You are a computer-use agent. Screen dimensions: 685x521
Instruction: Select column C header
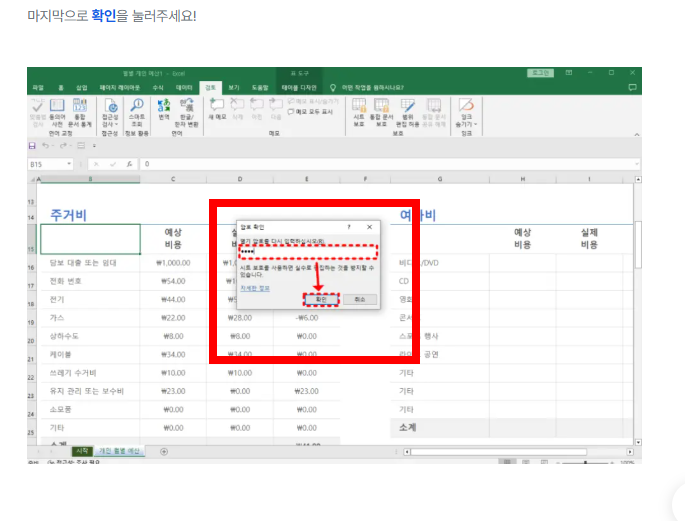[x=173, y=179]
